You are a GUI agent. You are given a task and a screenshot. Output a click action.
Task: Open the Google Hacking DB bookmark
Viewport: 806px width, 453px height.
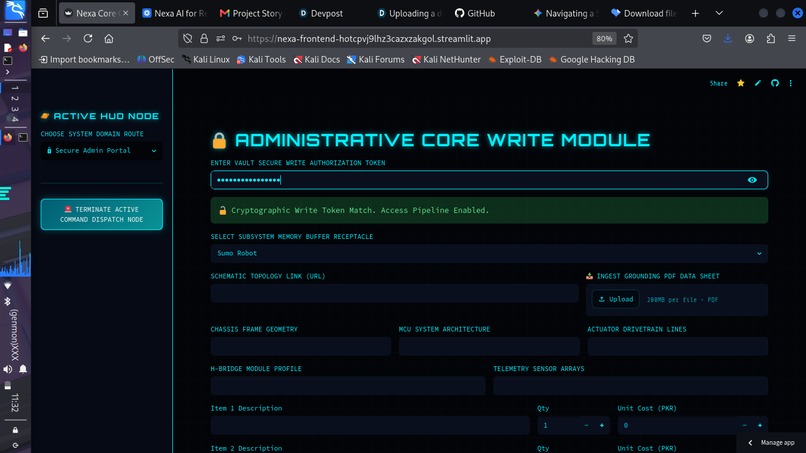point(592,60)
